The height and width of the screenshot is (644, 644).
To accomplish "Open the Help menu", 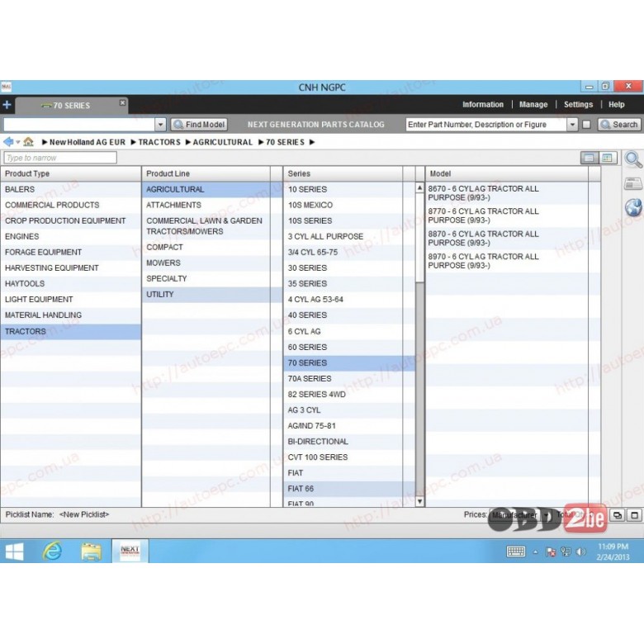I will [616, 104].
